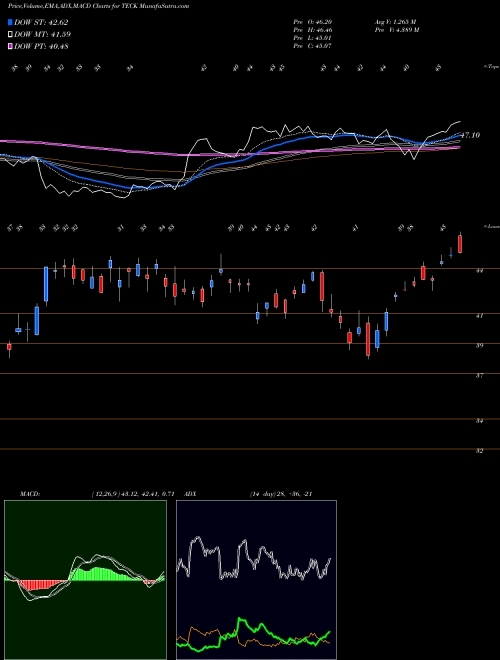
Task: Click the chart title mentioning TECK MunafaSutra.com
Action: [98, 6]
